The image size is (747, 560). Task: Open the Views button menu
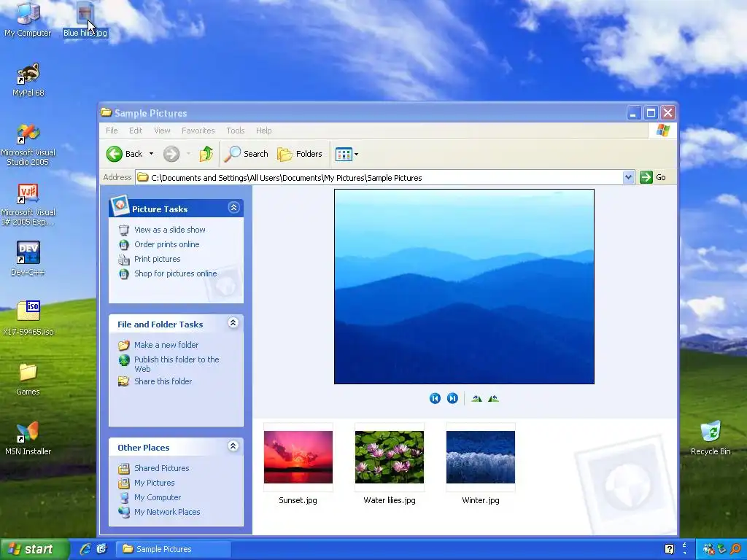(347, 154)
